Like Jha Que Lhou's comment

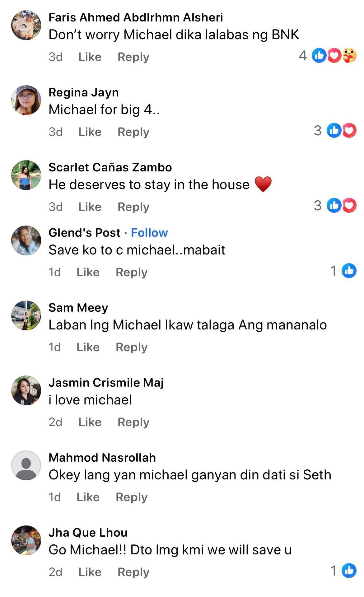tap(90, 572)
